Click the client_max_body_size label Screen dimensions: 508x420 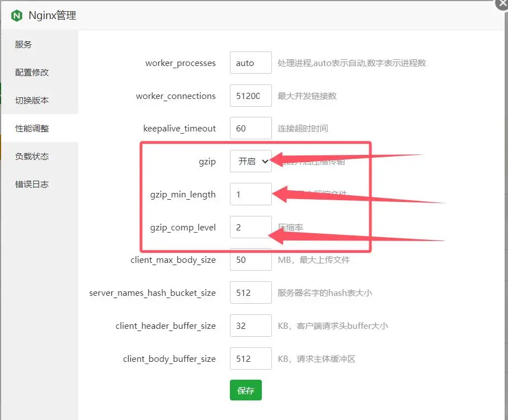coord(173,261)
